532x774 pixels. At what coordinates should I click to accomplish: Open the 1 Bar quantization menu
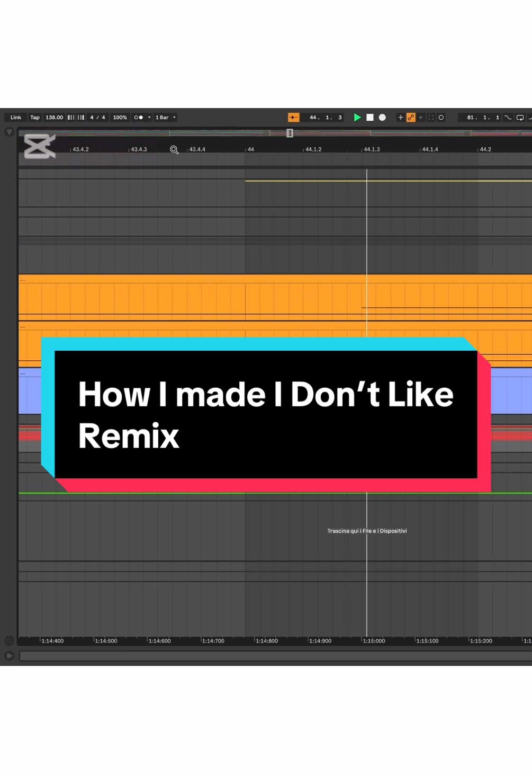[x=166, y=118]
